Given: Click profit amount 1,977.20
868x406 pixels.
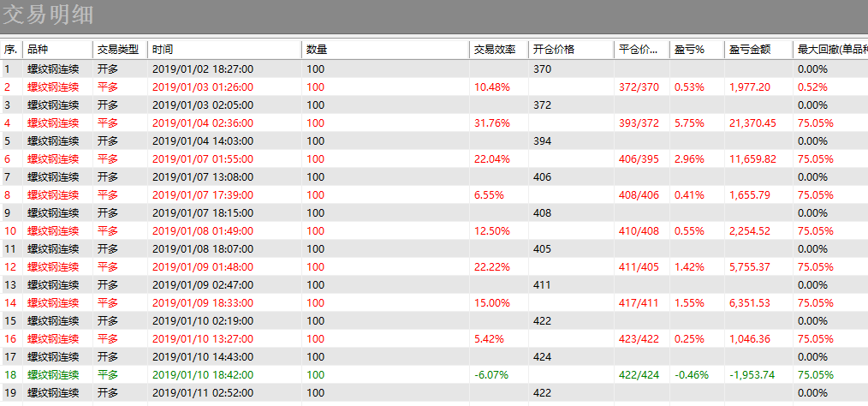Looking at the screenshot, I should (750, 87).
